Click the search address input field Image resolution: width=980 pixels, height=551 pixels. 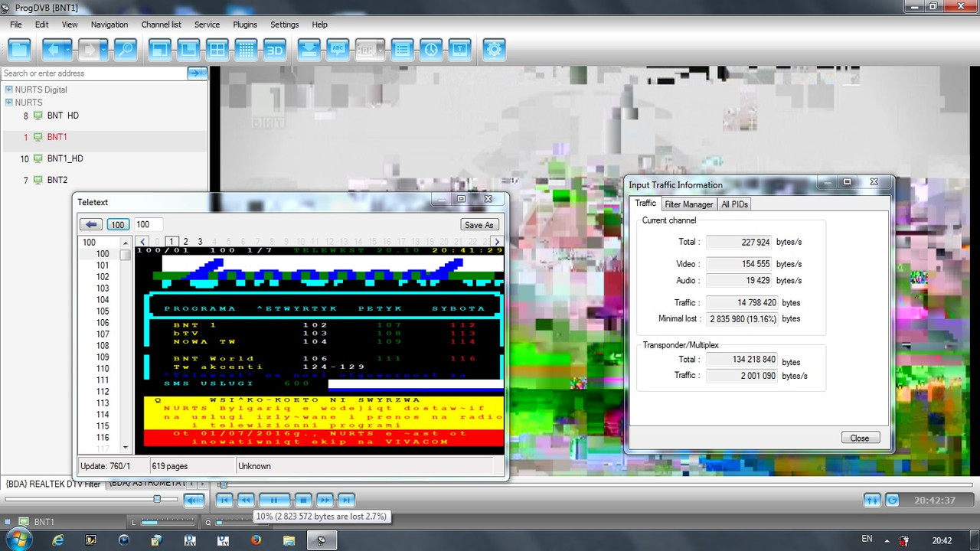[93, 73]
